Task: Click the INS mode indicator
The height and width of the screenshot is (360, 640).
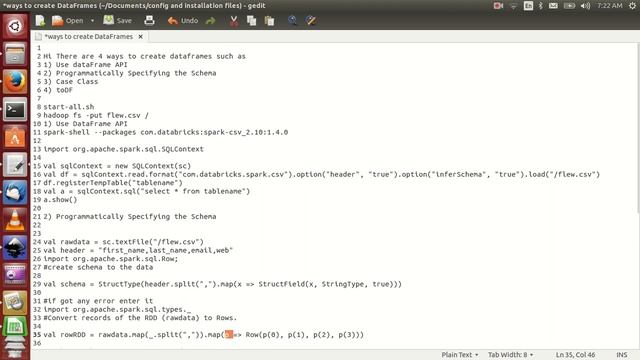Action: coord(622,355)
